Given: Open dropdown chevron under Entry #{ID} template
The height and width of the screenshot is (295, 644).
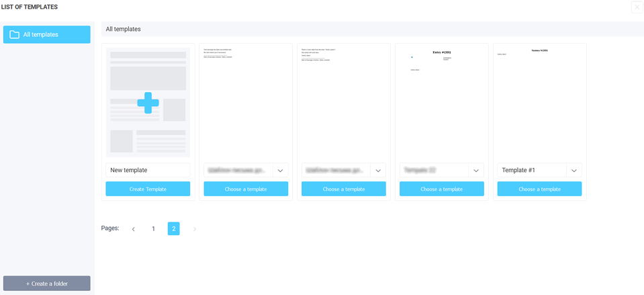Looking at the screenshot, I should click(475, 171).
